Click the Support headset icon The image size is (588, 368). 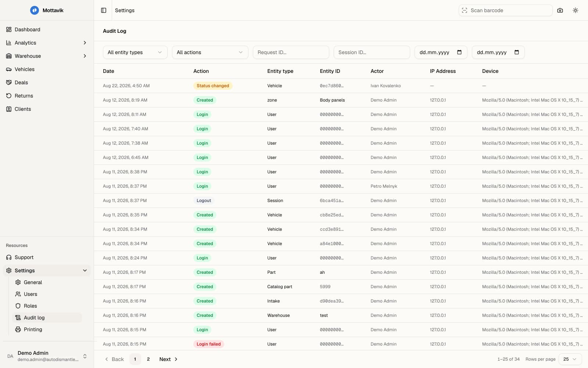(9, 257)
